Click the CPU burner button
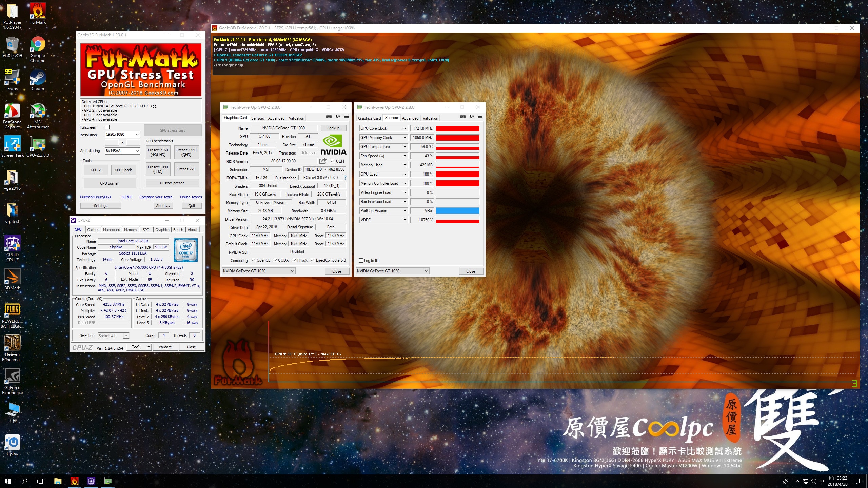Viewport: 868px width, 488px height. click(x=110, y=183)
